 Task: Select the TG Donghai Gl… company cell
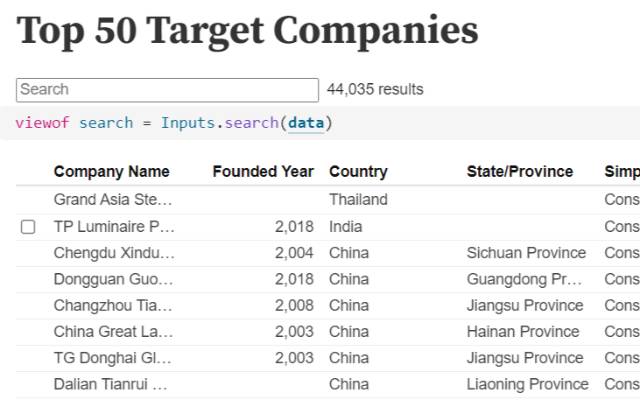pos(113,358)
